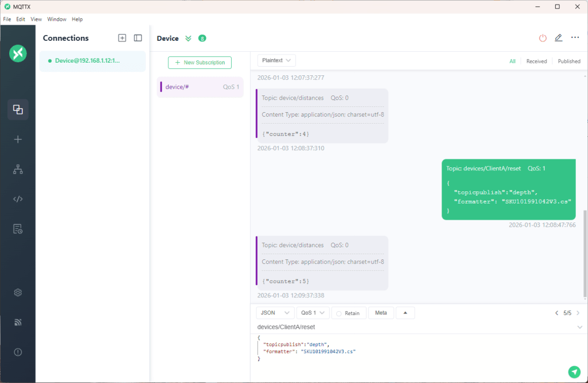
Task: Add new connection group with plus-box icon
Action: [122, 38]
